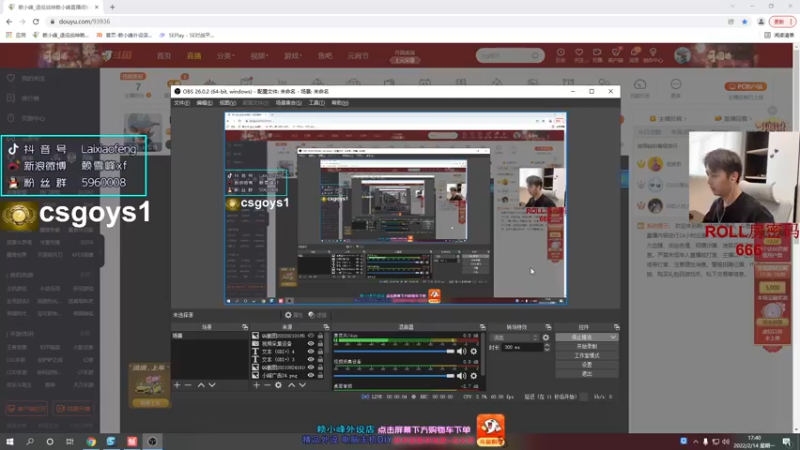Screen dimensions: 800x450
Task: Open settings gear of first mixer channel
Action: pos(474,351)
